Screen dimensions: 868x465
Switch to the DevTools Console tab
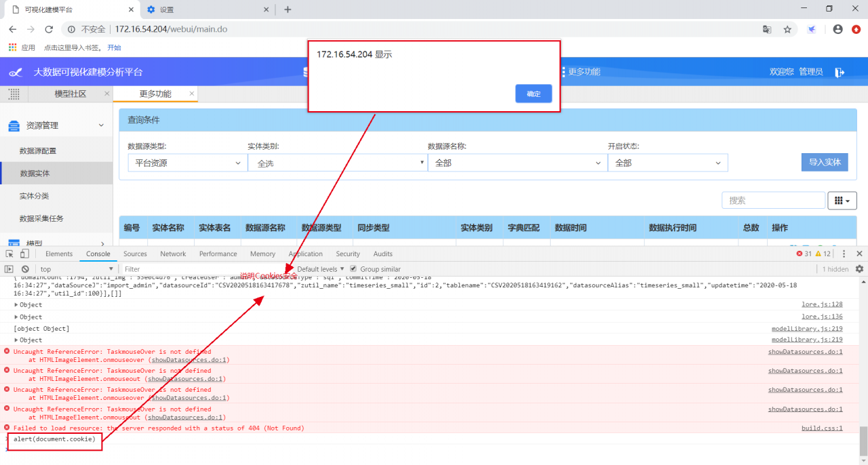[x=98, y=254]
